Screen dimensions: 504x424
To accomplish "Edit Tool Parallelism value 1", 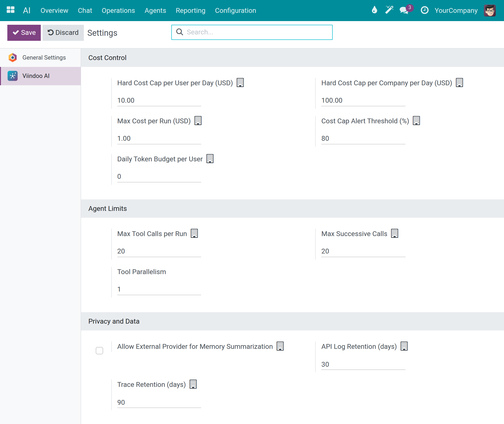I will tap(159, 289).
